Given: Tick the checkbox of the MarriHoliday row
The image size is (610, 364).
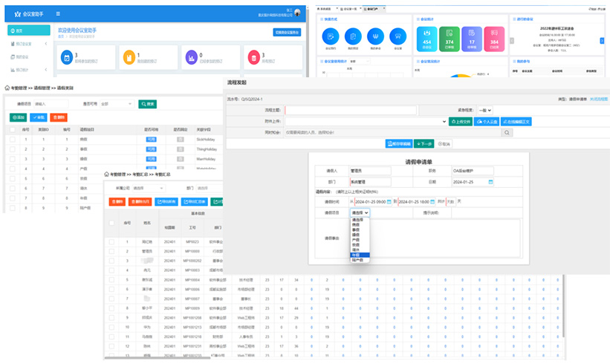Looking at the screenshot, I should point(13,159).
